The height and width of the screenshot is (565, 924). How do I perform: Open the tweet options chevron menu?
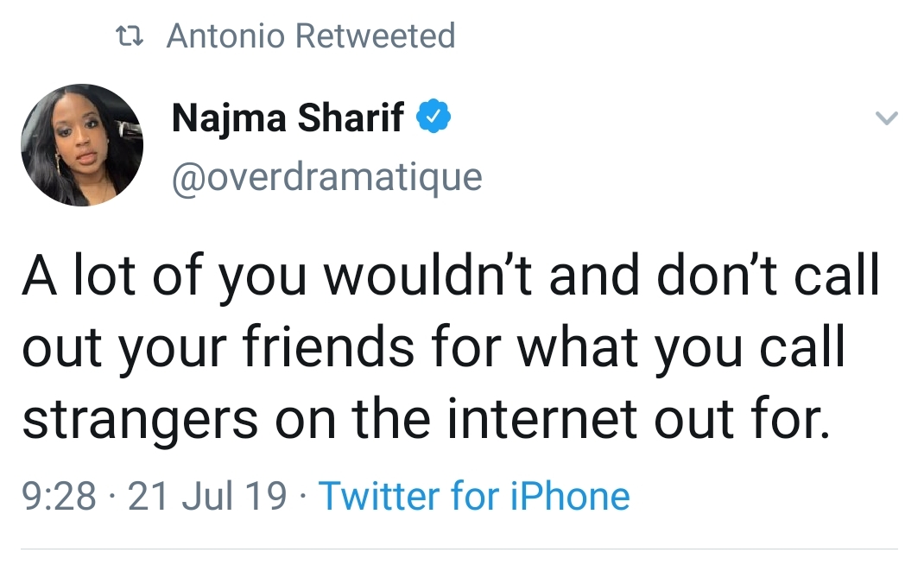coord(887,118)
